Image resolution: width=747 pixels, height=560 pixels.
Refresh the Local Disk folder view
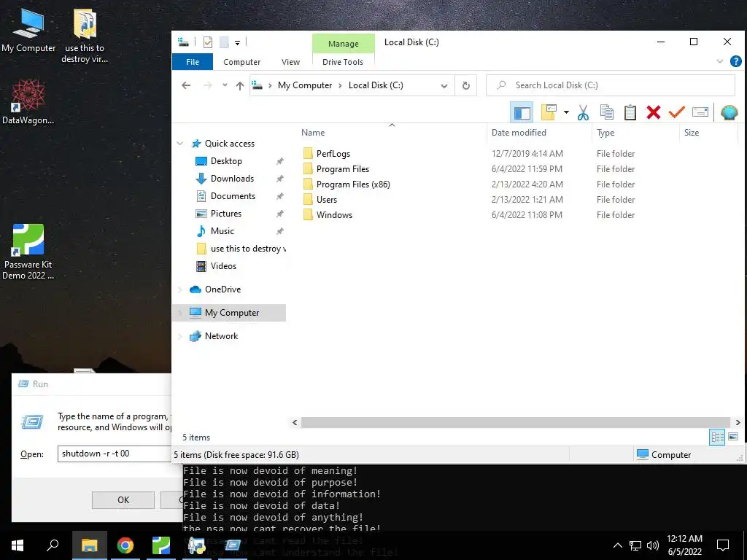point(466,86)
